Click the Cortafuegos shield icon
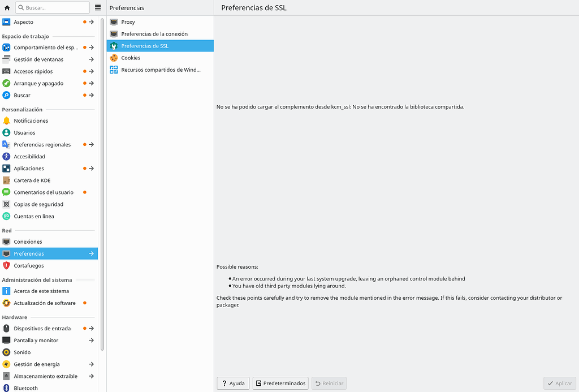The height and width of the screenshot is (392, 579). pos(6,265)
